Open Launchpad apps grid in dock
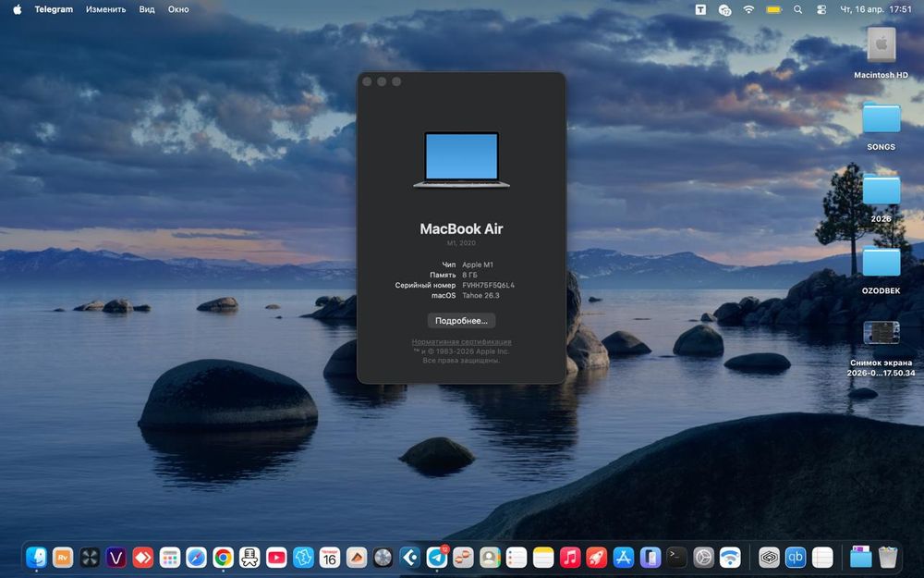924x578 pixels. point(170,558)
